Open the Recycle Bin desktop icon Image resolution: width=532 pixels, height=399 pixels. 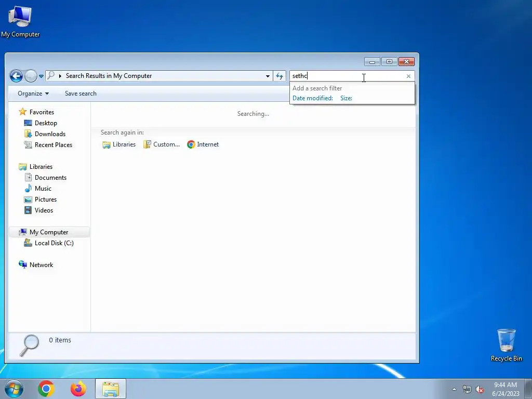point(506,345)
